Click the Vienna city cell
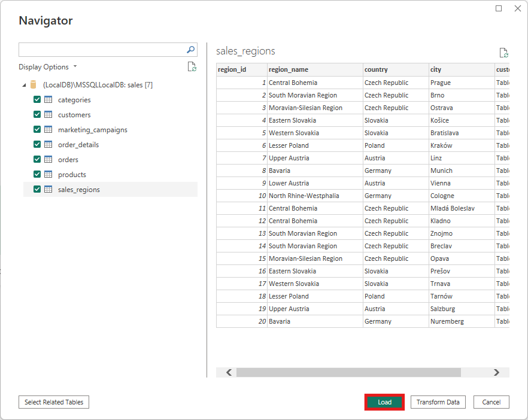 (x=462, y=183)
